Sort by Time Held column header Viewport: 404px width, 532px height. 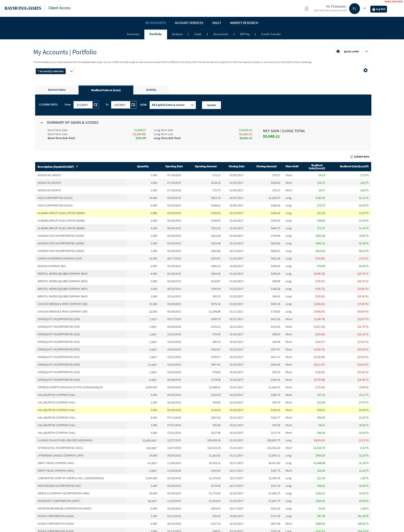pos(292,166)
